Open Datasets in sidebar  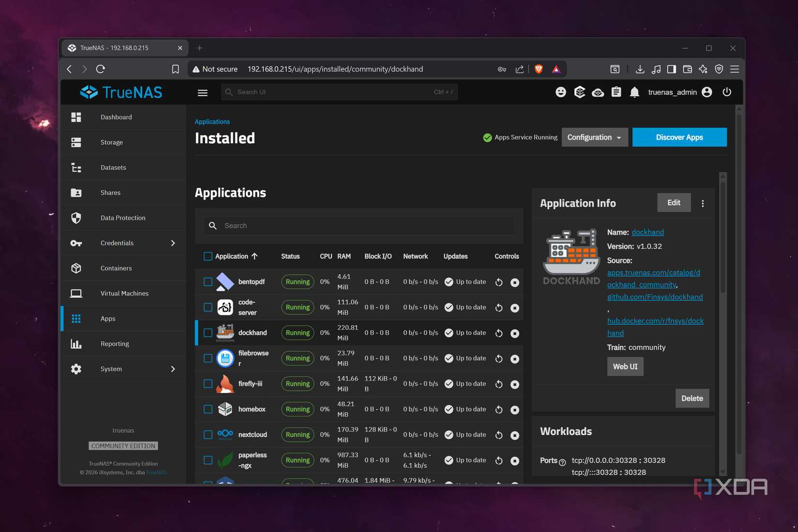pos(124,167)
